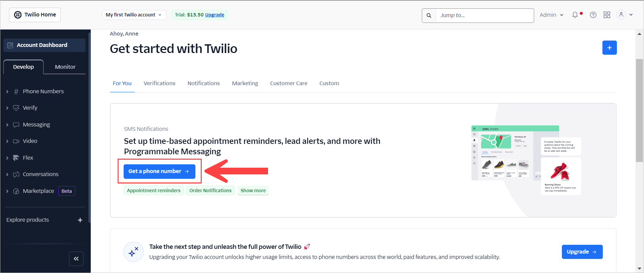Click the blue plus button
The width and height of the screenshot is (644, 273).
[609, 48]
